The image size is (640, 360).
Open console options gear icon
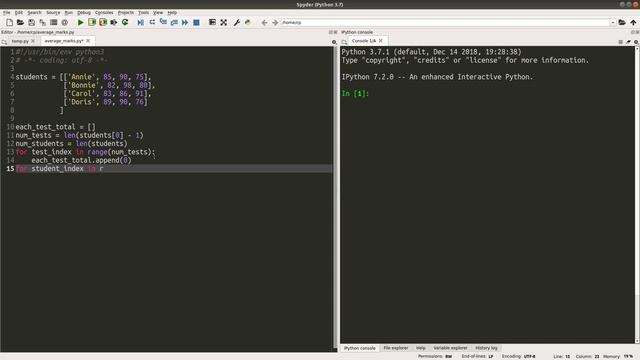tap(636, 42)
